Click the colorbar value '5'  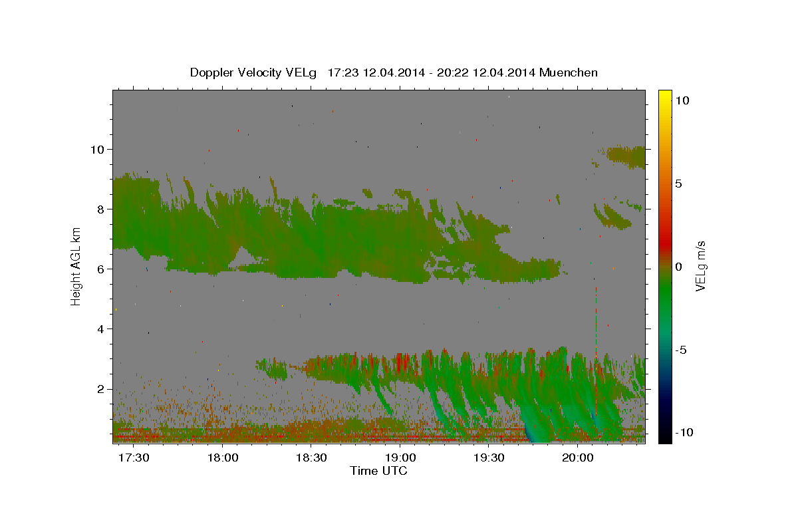(679, 184)
